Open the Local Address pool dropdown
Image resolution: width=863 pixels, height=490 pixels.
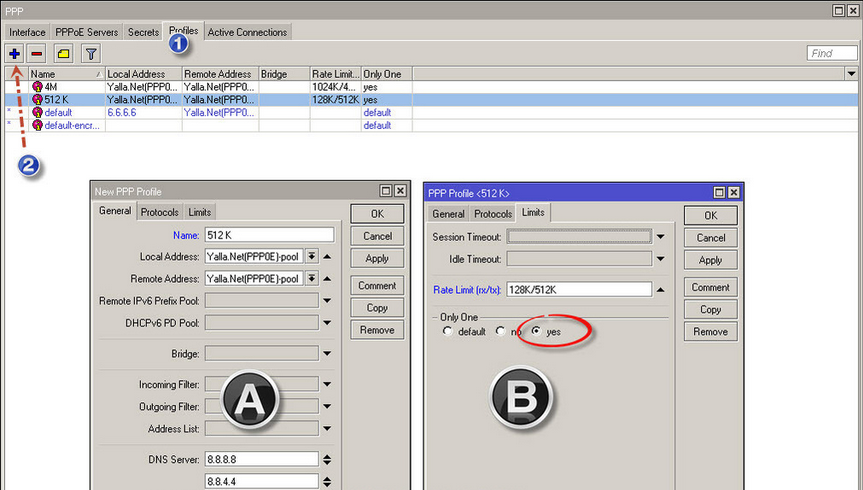[311, 256]
